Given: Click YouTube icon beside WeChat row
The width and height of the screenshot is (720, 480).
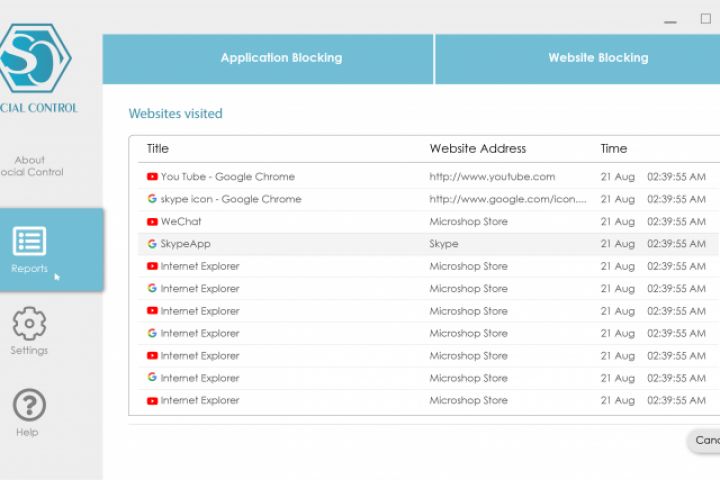Looking at the screenshot, I should 152,222.
